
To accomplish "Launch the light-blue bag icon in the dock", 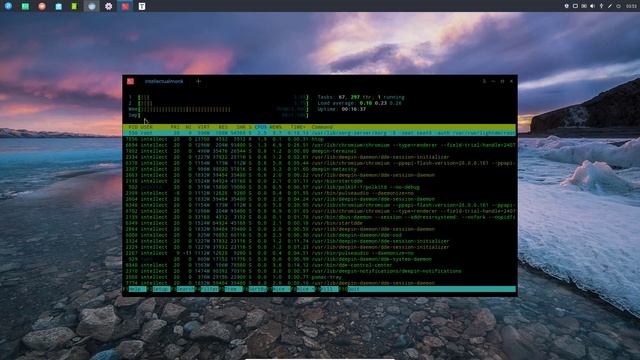I will (x=58, y=6).
